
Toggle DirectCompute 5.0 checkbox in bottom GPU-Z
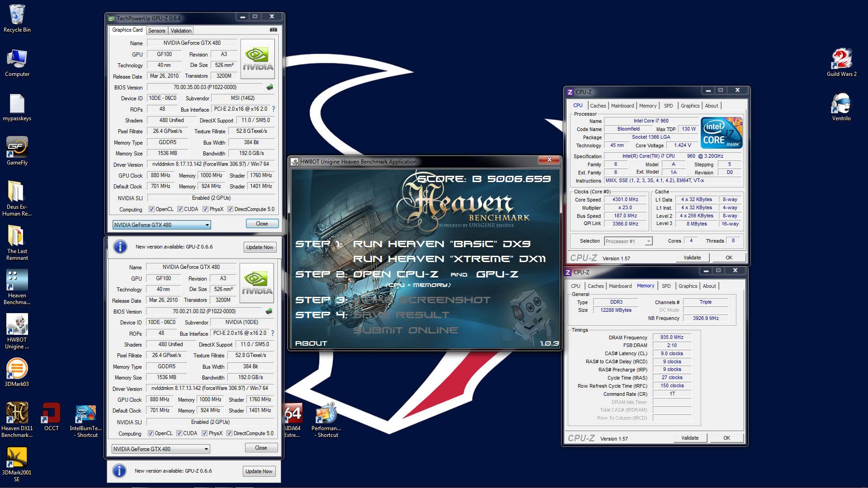tap(229, 433)
